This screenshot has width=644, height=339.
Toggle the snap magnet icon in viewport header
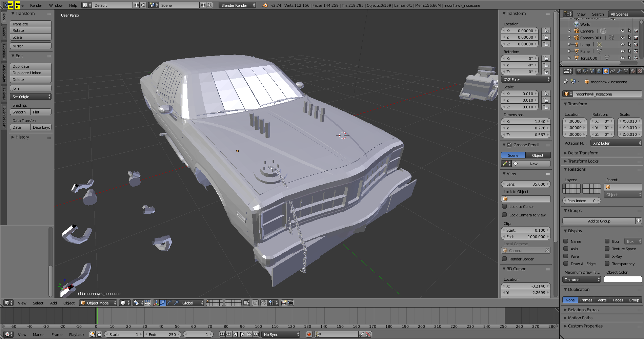(263, 303)
